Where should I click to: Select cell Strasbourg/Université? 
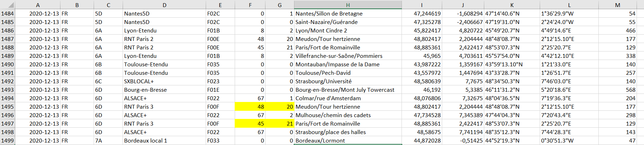(348, 81)
